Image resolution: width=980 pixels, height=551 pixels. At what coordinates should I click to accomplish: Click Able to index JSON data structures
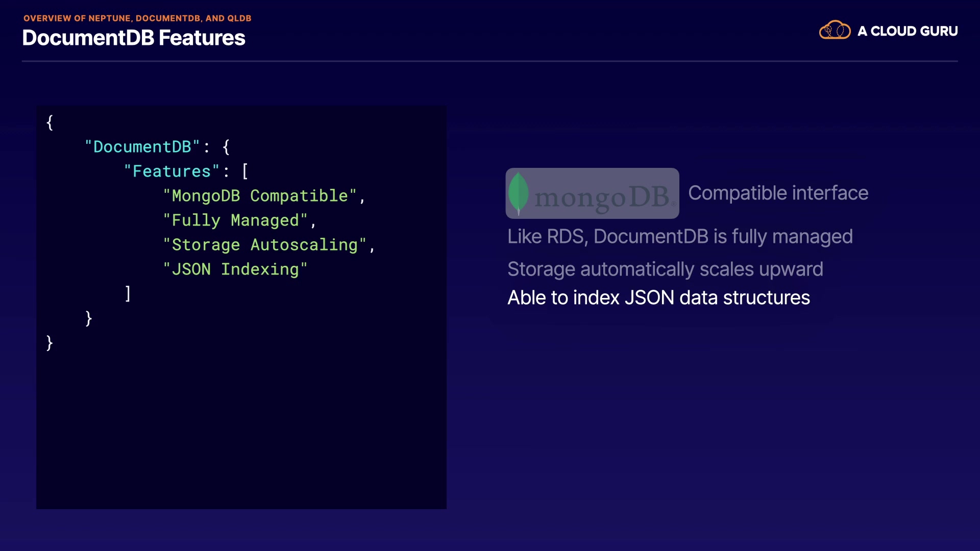coord(658,298)
